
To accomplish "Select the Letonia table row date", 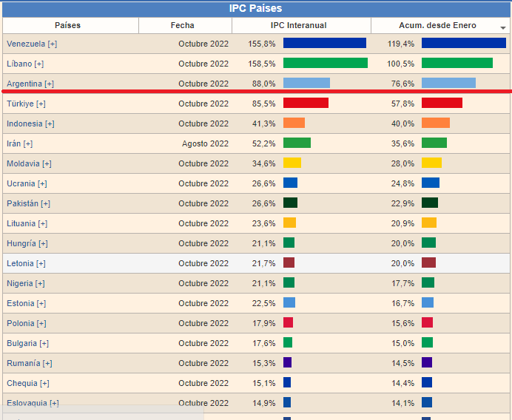I will click(203, 263).
